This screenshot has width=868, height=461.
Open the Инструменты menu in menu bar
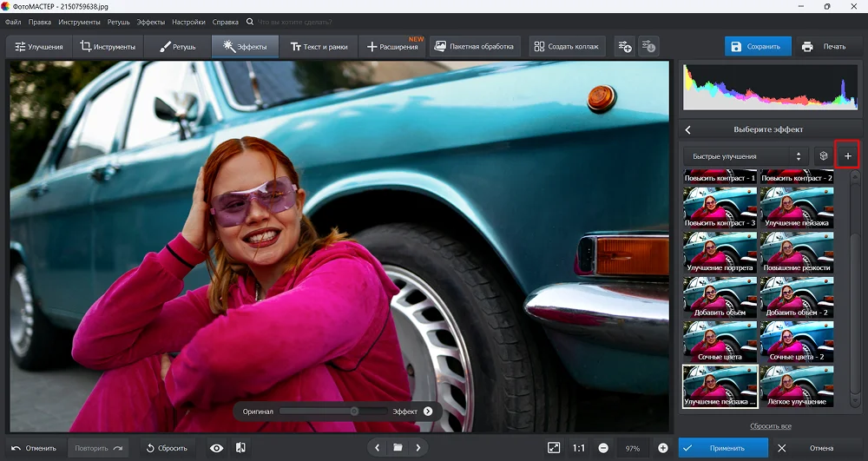coord(79,22)
